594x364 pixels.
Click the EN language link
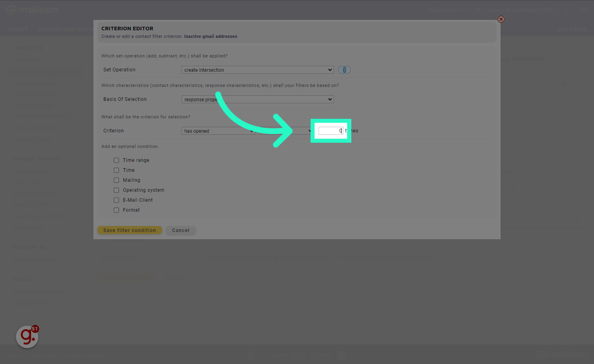[x=477, y=10]
